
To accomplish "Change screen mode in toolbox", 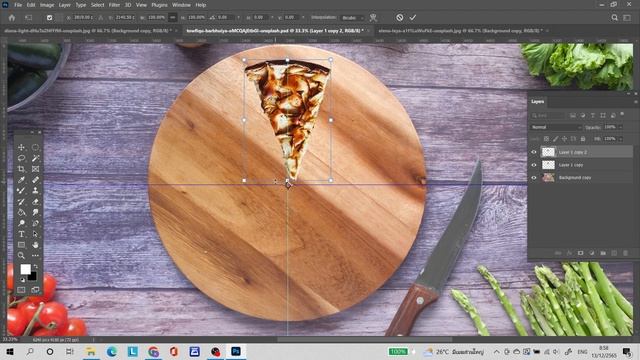I will pyautogui.click(x=36, y=290).
